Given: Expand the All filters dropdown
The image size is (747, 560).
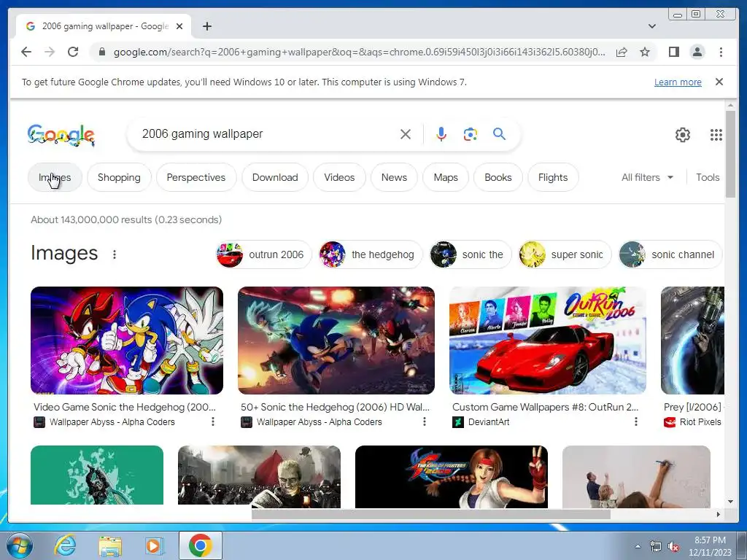Looking at the screenshot, I should pos(647,177).
